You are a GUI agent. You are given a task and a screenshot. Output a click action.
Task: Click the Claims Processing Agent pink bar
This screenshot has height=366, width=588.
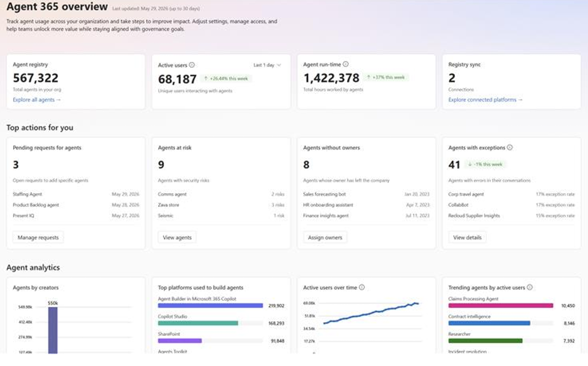click(x=501, y=306)
